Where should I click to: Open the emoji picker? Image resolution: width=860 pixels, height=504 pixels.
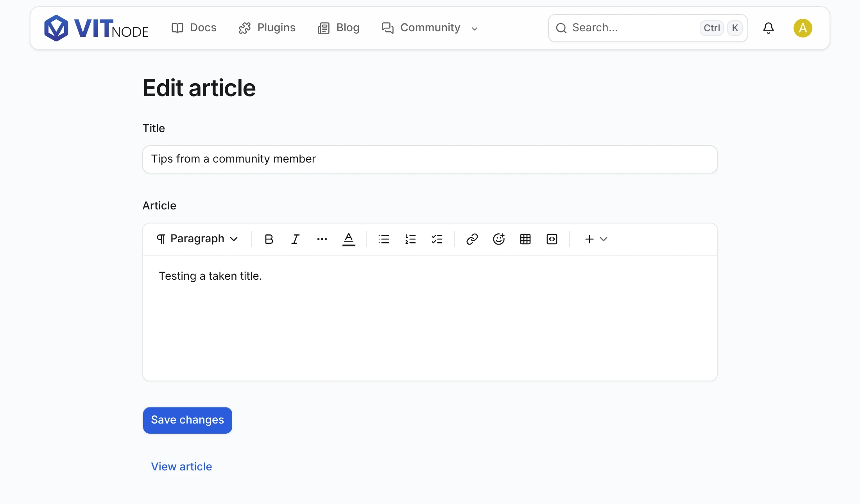pyautogui.click(x=499, y=239)
